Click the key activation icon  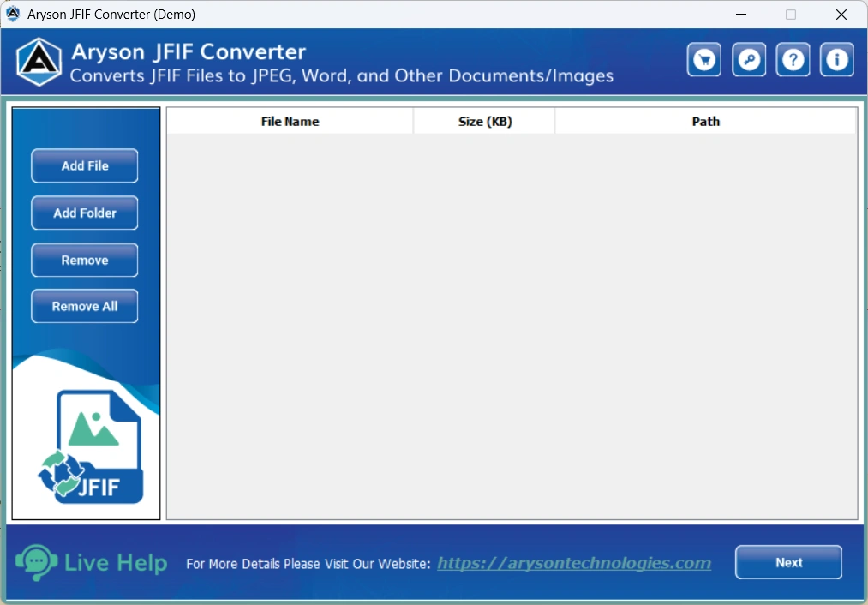(x=748, y=59)
